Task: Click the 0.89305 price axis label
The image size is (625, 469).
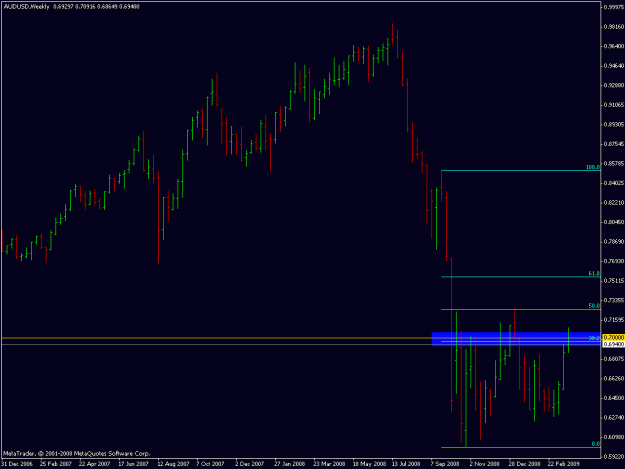Action: (x=614, y=124)
